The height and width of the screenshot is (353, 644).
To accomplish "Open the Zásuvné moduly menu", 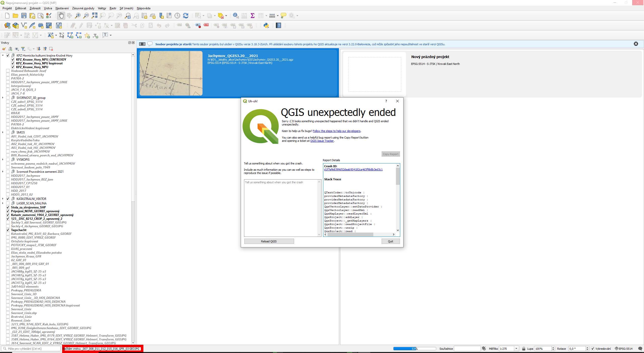I will pos(83,8).
